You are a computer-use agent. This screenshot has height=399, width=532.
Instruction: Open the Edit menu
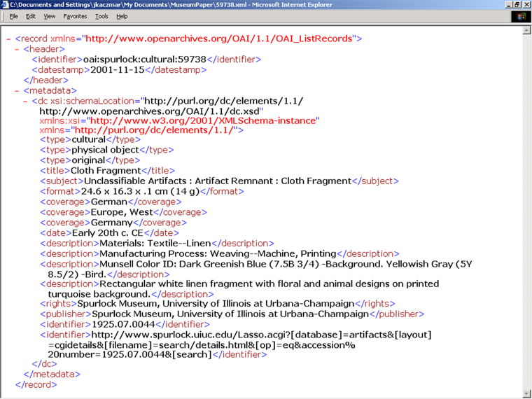point(31,16)
